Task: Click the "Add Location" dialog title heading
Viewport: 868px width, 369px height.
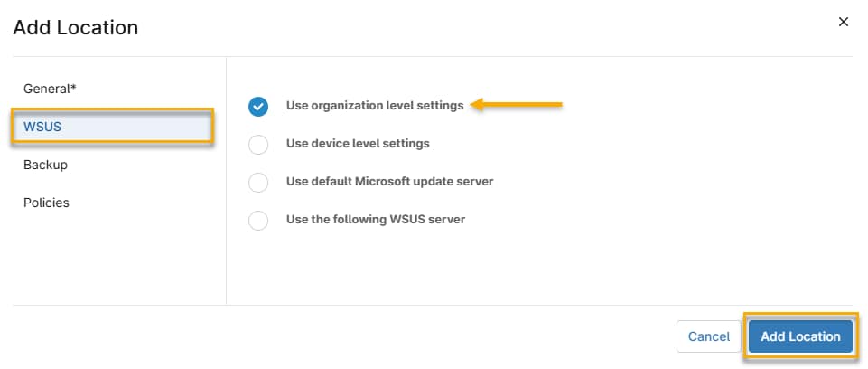Action: pos(75,27)
